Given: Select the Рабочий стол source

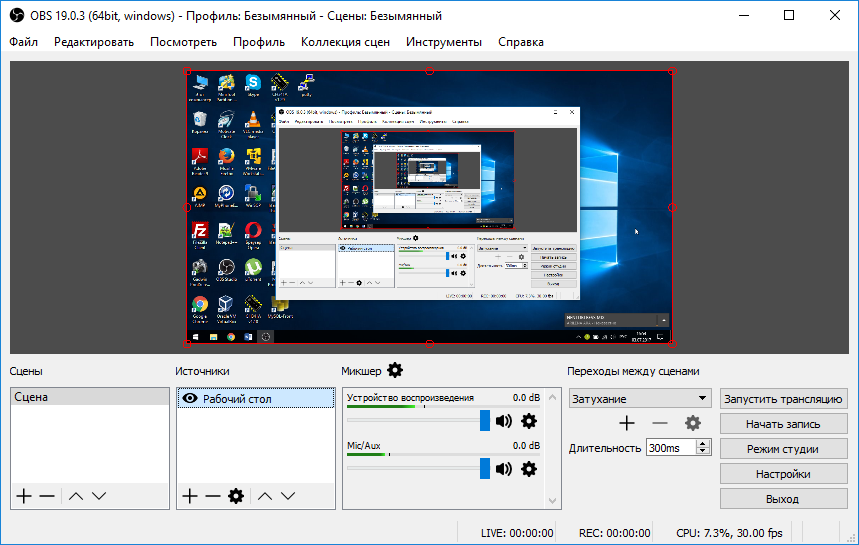Looking at the screenshot, I should [x=256, y=399].
